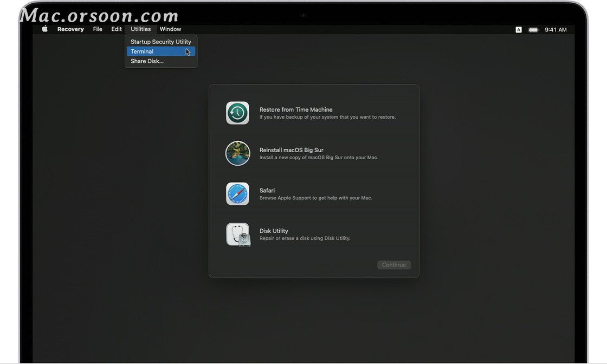Open the Edit menu

point(116,29)
